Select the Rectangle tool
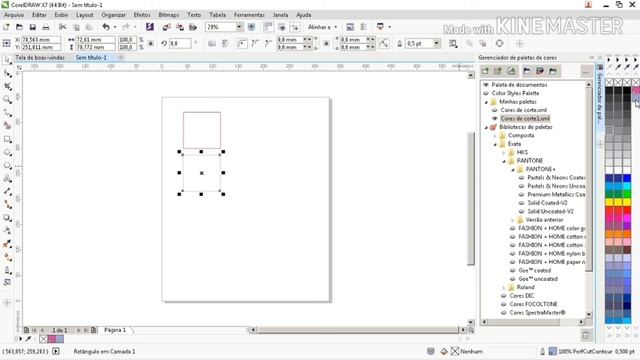This screenshot has height=360, width=640. [7, 139]
